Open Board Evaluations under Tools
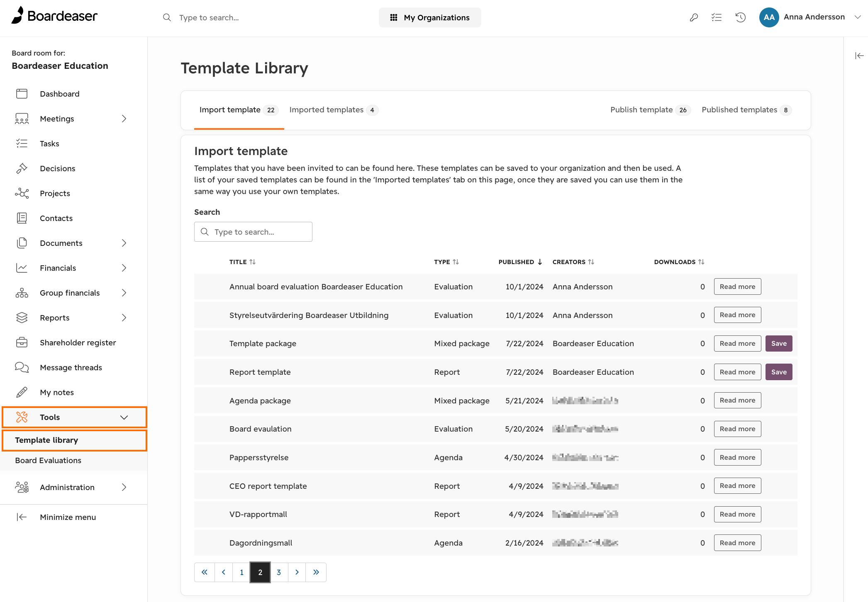Image resolution: width=868 pixels, height=602 pixels. 48,460
